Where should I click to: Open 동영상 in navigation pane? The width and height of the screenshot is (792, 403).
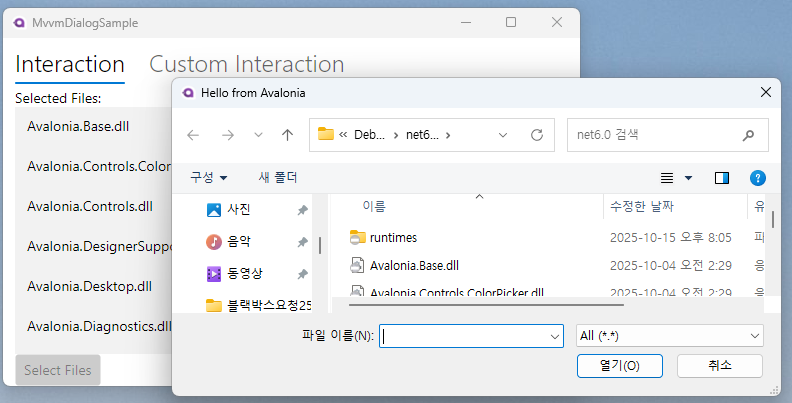(234, 274)
